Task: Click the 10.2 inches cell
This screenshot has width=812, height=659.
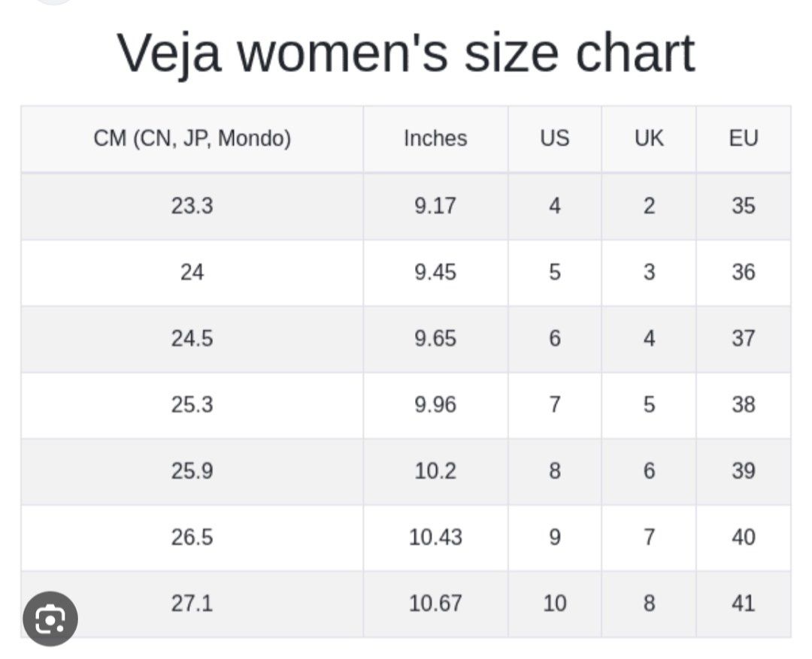Action: (435, 471)
